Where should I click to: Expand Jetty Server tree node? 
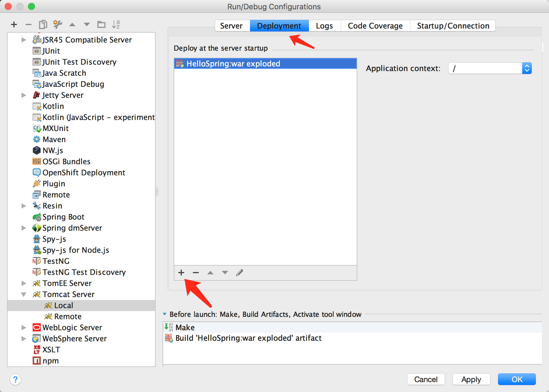24,95
